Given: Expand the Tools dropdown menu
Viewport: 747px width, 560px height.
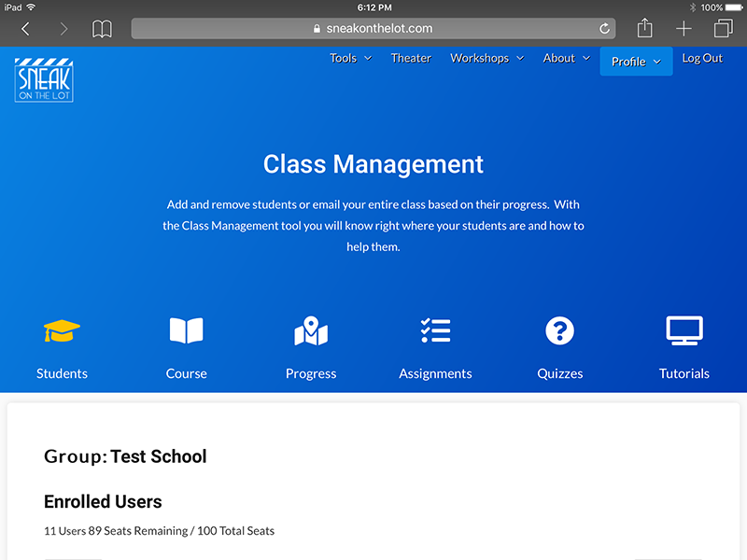Looking at the screenshot, I should pos(351,58).
